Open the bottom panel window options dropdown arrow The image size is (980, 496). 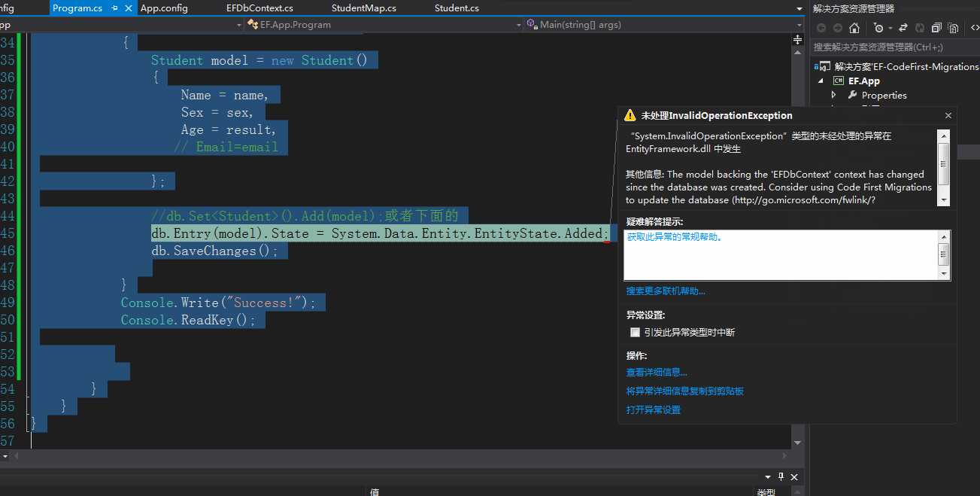(x=768, y=476)
